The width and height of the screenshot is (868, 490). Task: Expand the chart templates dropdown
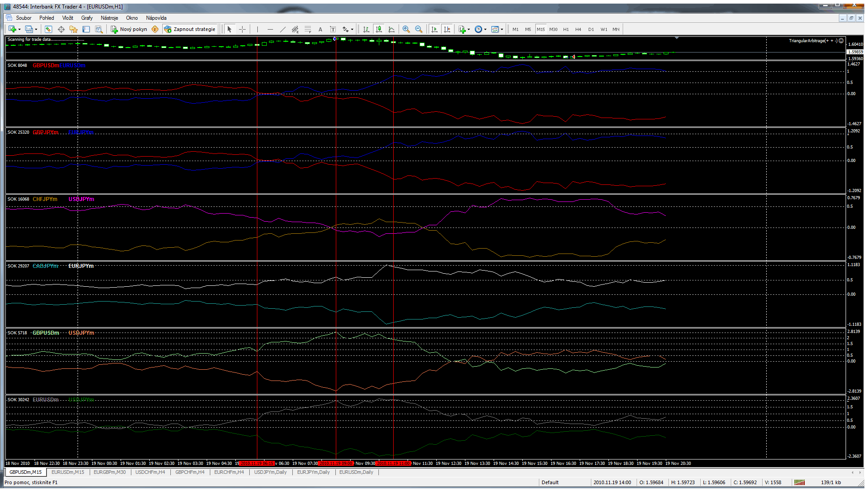tap(502, 29)
